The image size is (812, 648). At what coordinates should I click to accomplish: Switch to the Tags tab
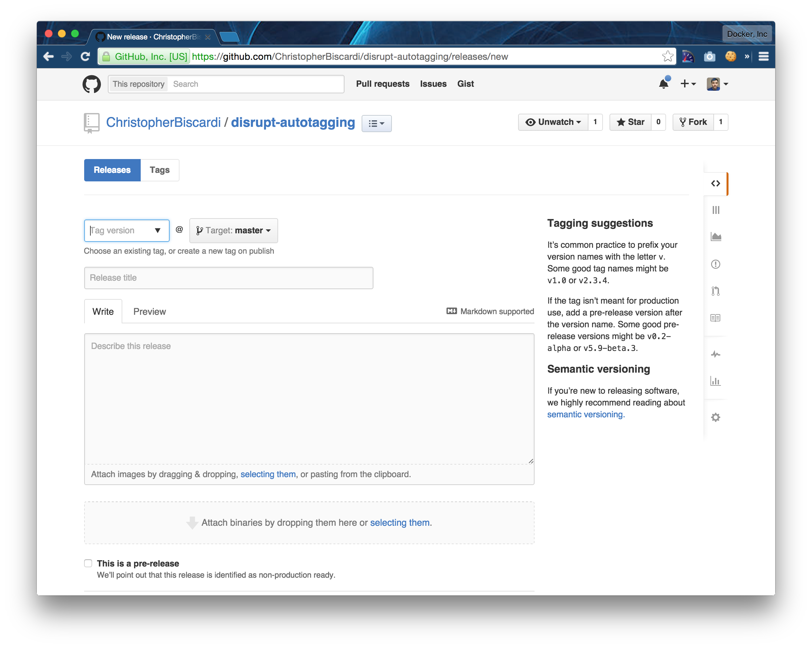tap(160, 170)
